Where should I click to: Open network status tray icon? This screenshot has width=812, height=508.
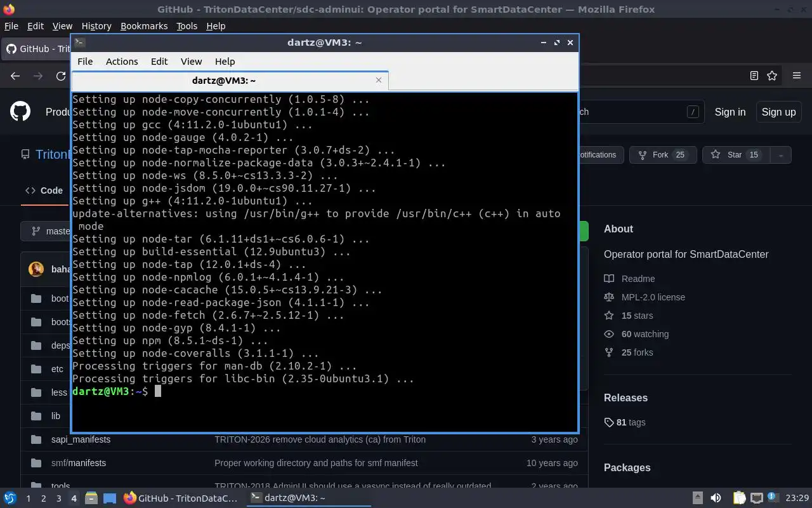pos(756,498)
